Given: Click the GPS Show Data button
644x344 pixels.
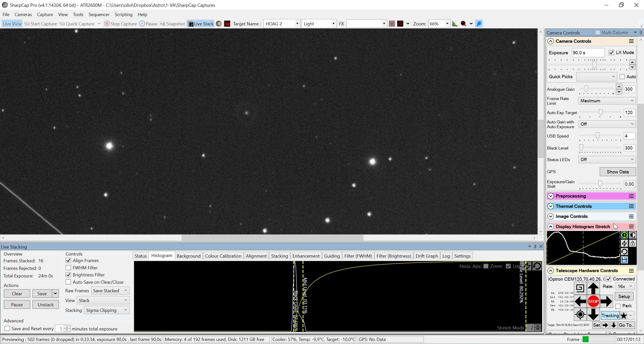Looking at the screenshot, I should (618, 172).
